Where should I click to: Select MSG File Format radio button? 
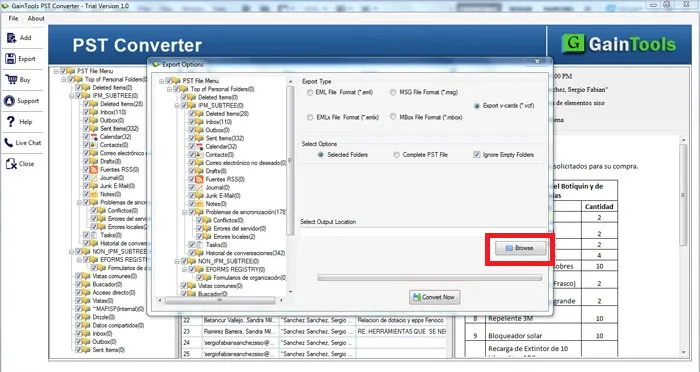coord(393,92)
